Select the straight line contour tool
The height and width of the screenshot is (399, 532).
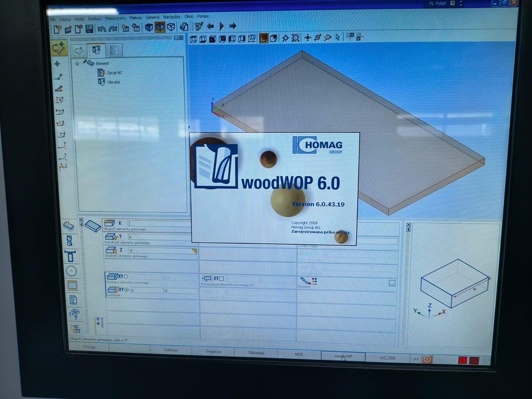click(x=58, y=77)
